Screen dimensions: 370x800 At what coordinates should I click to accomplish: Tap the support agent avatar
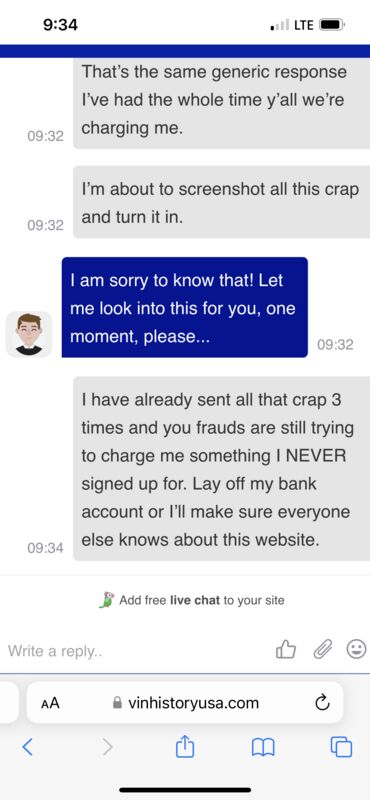(29, 334)
